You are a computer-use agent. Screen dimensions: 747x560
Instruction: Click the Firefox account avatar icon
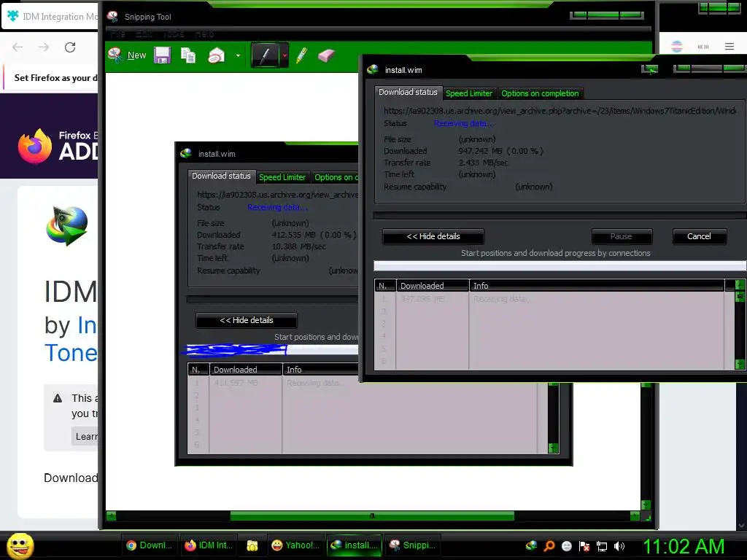677,46
